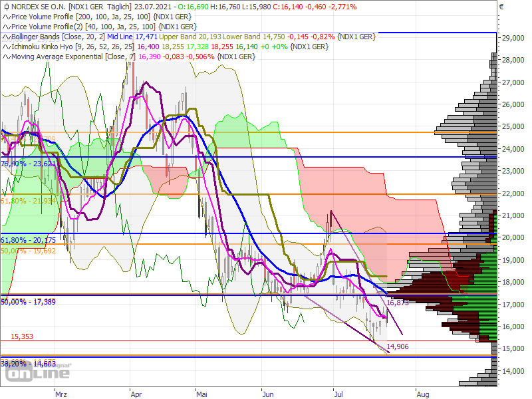The image size is (532, 399).
Task: Click the 29,000 price axis label
Action: click(513, 38)
